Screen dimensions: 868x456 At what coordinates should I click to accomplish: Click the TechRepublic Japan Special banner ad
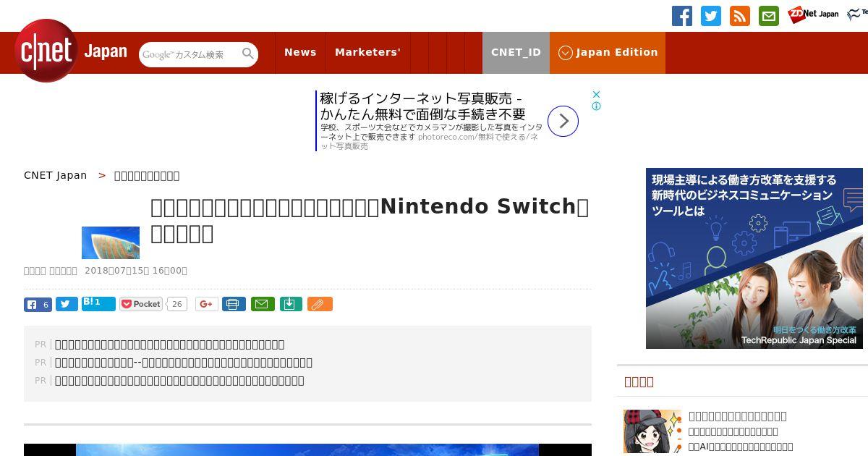(754, 258)
